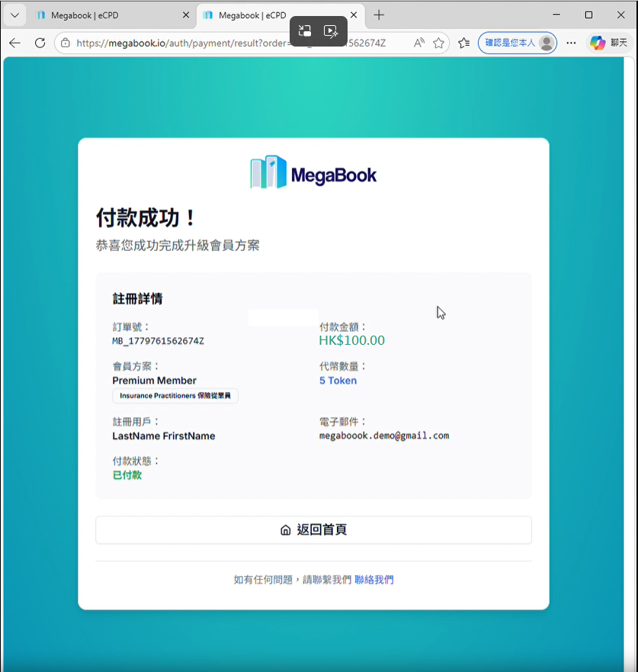The height and width of the screenshot is (672, 638).
Task: Click the 恭喜您成功完成升級會員方案 subtitle
Action: (178, 246)
